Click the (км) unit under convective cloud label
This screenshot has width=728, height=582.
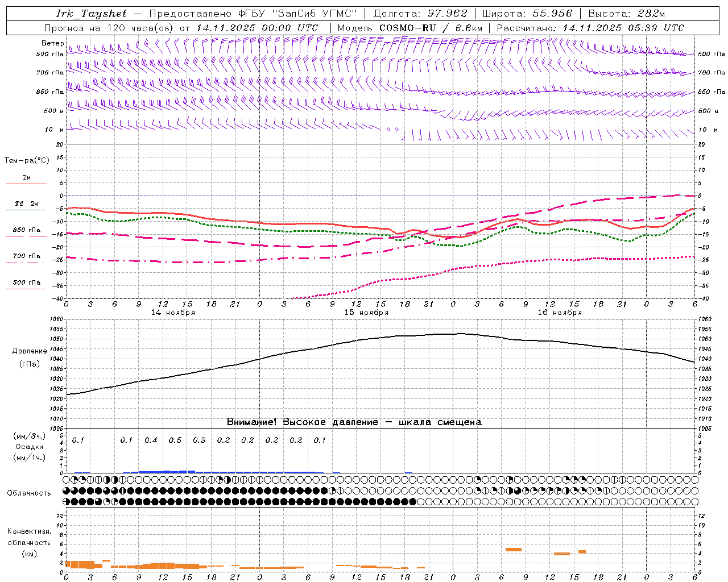click(x=30, y=554)
